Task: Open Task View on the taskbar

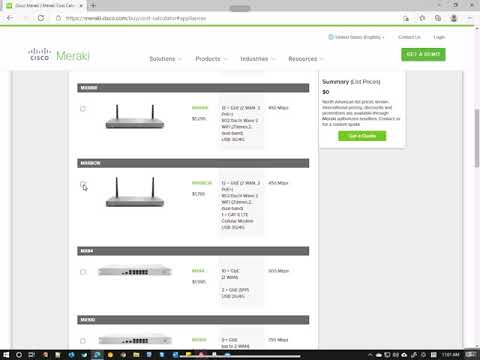Action: pos(32,355)
